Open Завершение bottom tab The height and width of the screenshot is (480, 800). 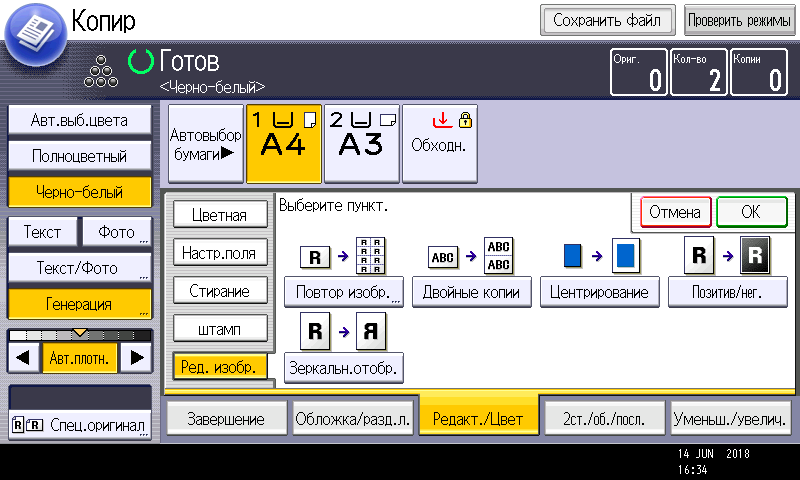pyautogui.click(x=227, y=419)
